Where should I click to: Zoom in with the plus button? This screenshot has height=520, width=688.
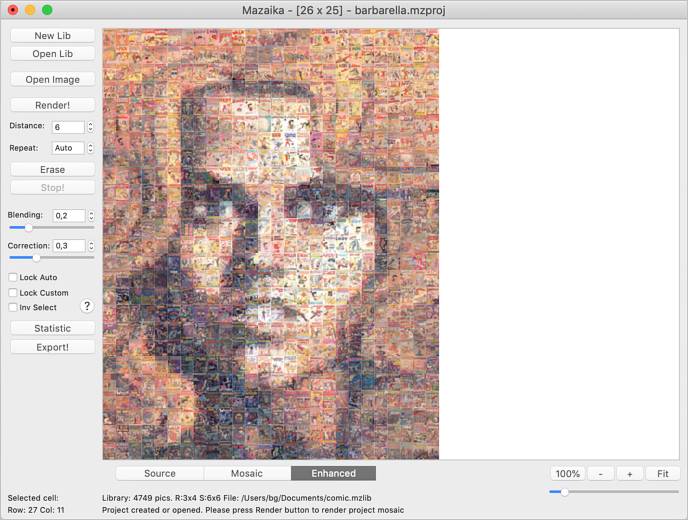[x=630, y=474]
